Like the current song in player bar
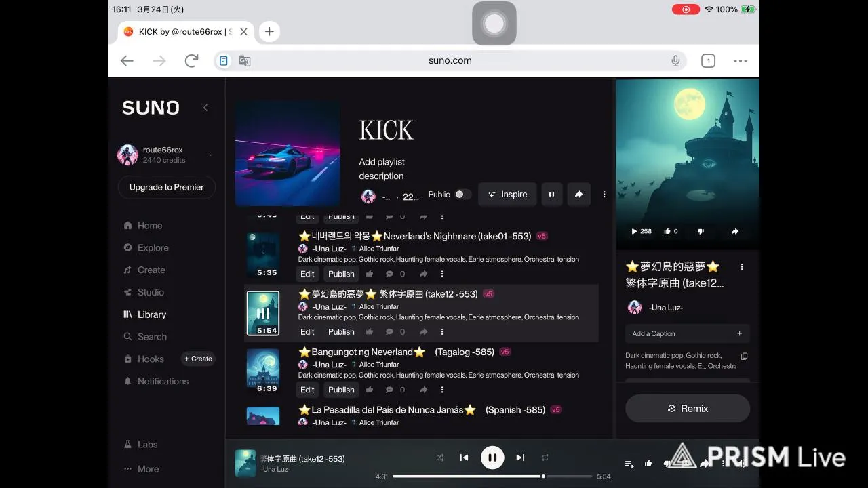This screenshot has width=868, height=488. click(x=648, y=464)
